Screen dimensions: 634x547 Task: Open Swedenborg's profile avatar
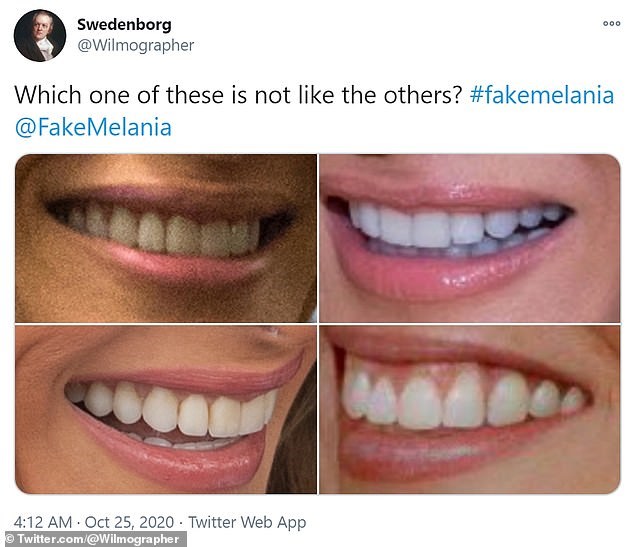click(x=40, y=36)
